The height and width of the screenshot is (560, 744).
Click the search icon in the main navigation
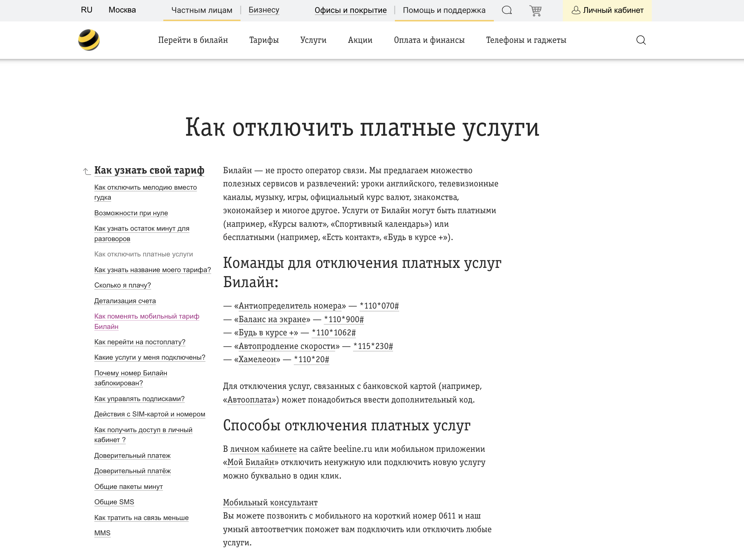pos(641,40)
